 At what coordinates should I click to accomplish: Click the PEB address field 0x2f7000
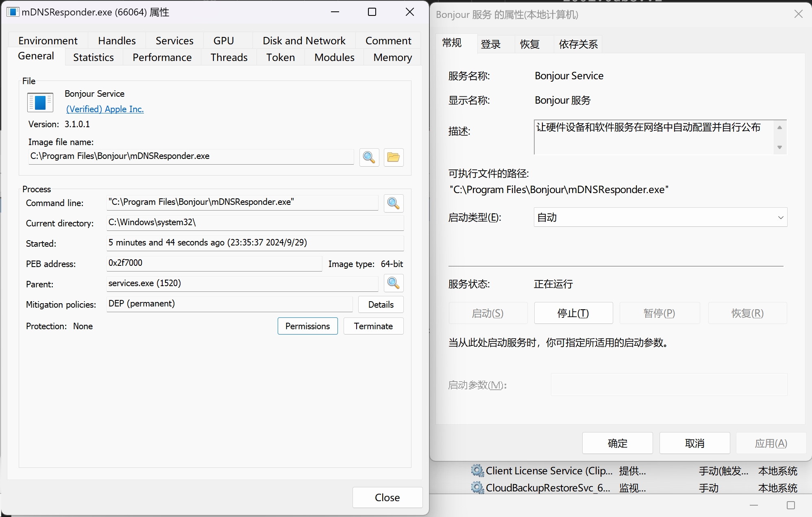tap(214, 263)
